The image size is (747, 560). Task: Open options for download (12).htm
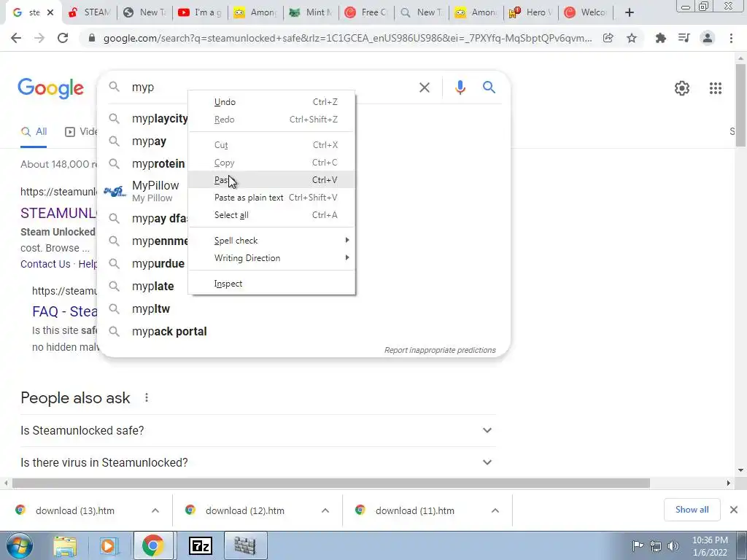(325, 510)
